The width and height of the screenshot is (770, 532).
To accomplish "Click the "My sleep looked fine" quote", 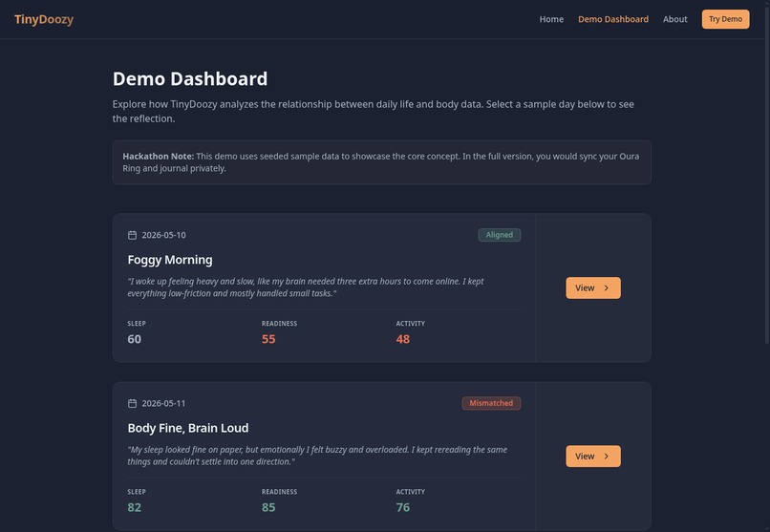I will pos(317,456).
